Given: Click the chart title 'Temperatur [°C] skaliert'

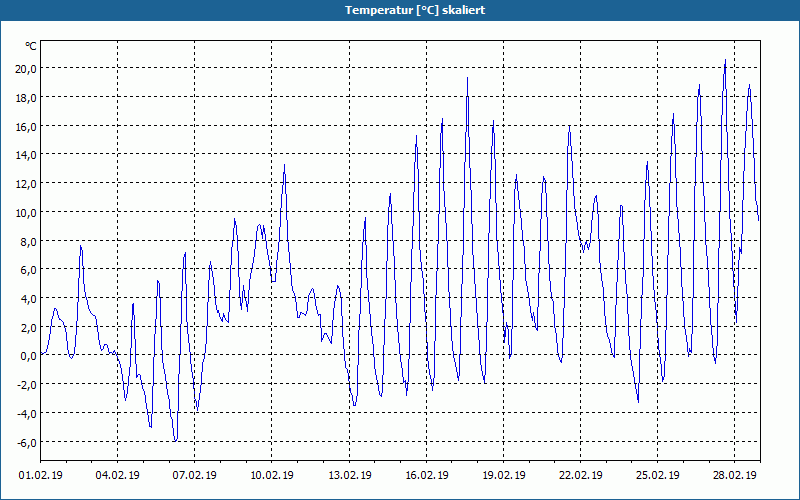Looking at the screenshot, I should [415, 10].
